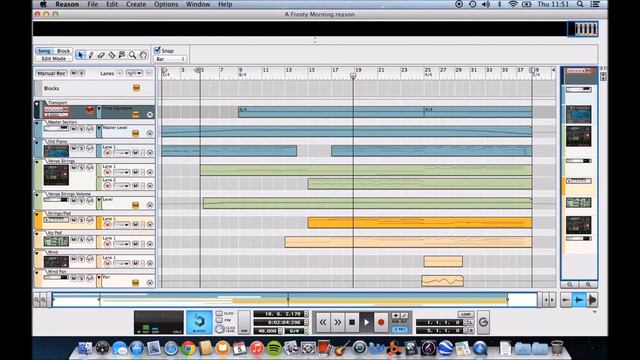The width and height of the screenshot is (640, 360).
Task: Select the Pencil tool
Action: point(91,55)
